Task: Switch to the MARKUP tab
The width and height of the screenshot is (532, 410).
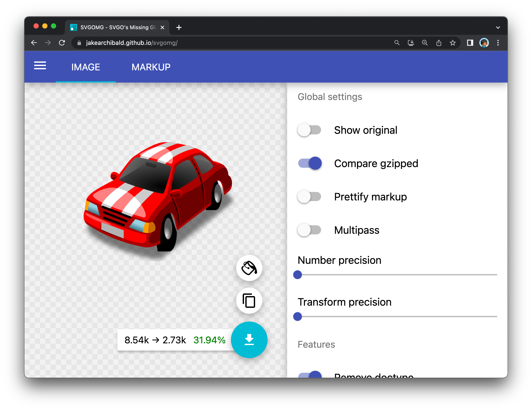Action: click(x=151, y=67)
